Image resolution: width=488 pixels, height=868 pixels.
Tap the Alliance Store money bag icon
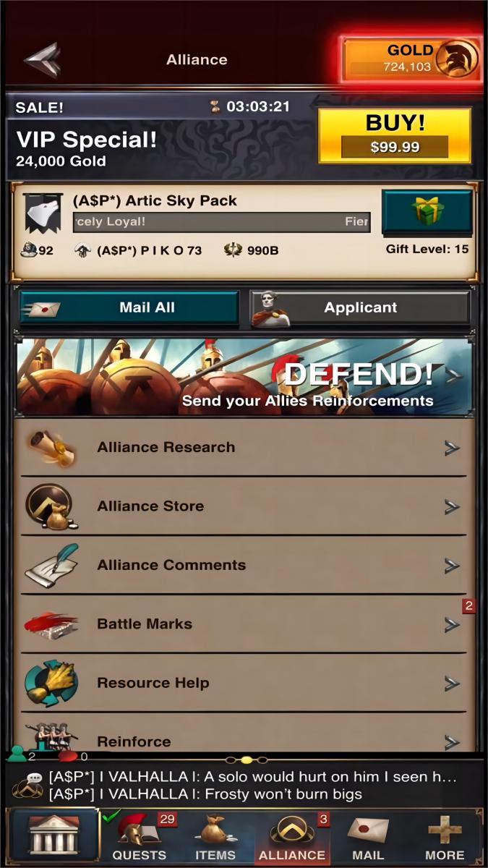click(51, 506)
